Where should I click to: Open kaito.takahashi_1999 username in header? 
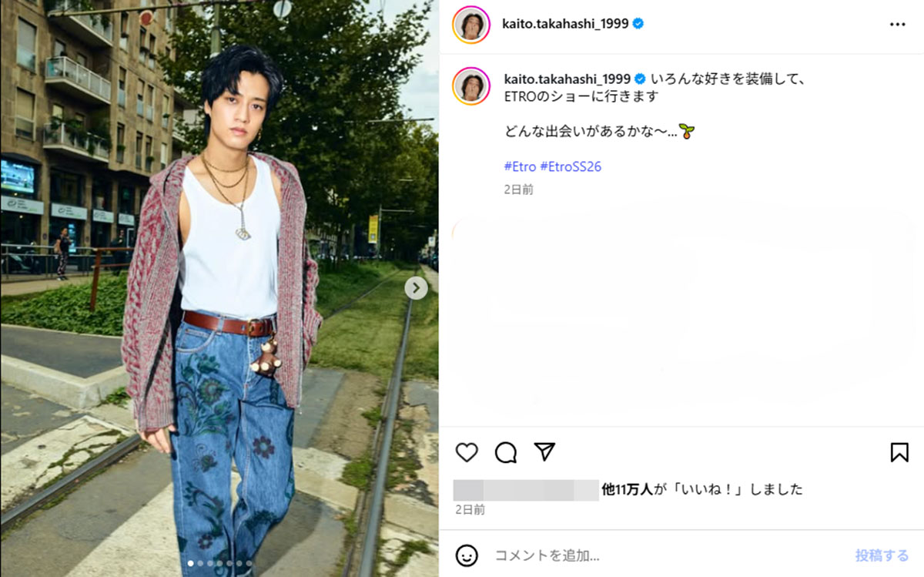coord(566,24)
